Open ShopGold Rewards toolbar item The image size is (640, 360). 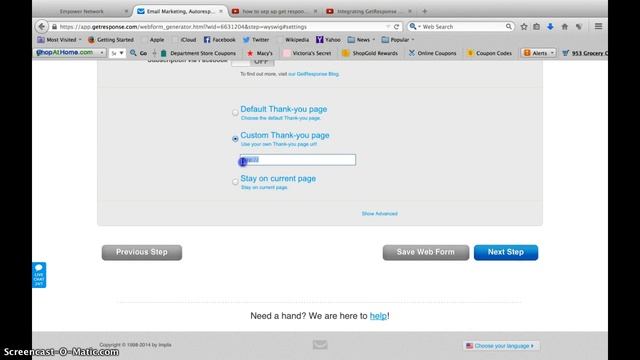[x=370, y=53]
